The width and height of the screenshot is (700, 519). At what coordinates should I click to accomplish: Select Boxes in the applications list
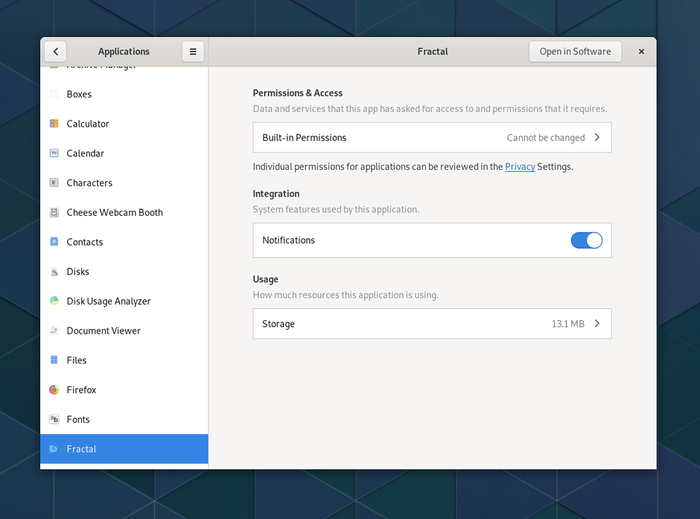(x=79, y=94)
